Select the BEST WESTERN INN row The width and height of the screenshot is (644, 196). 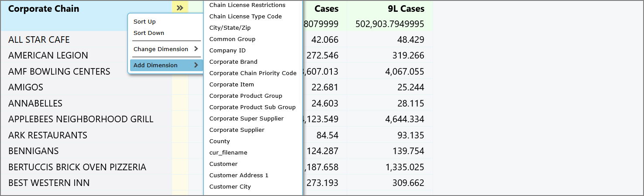[x=49, y=183]
